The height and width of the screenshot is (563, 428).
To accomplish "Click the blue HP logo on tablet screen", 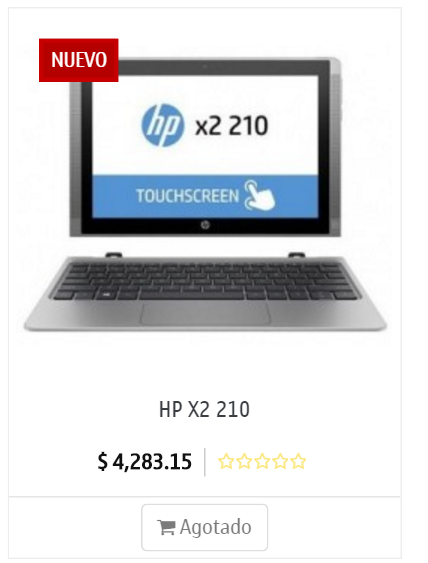I will (163, 125).
